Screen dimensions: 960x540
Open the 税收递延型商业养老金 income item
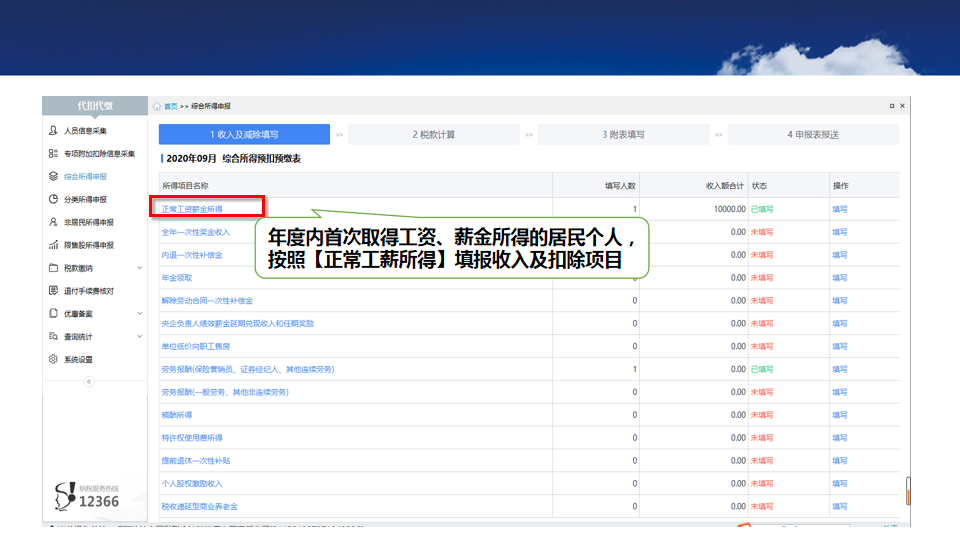tap(200, 506)
